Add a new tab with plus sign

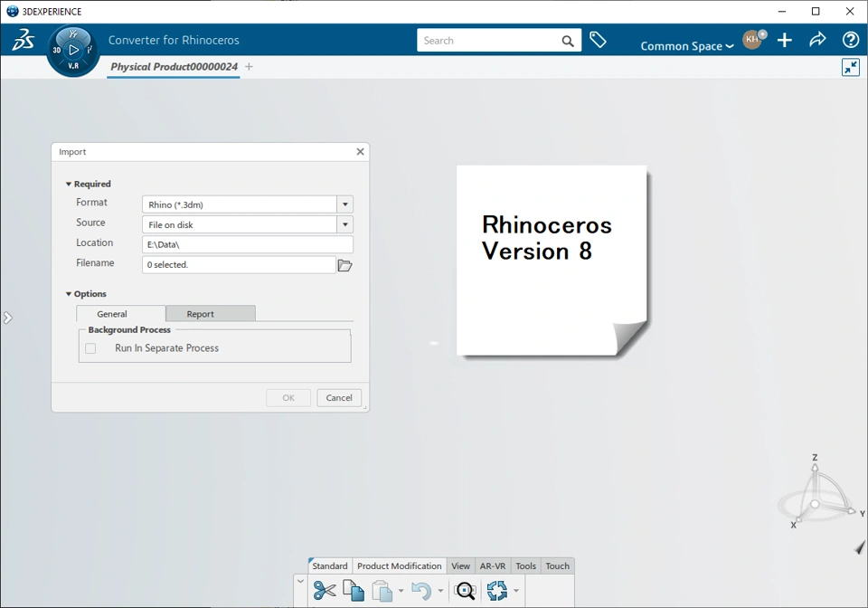pos(250,66)
